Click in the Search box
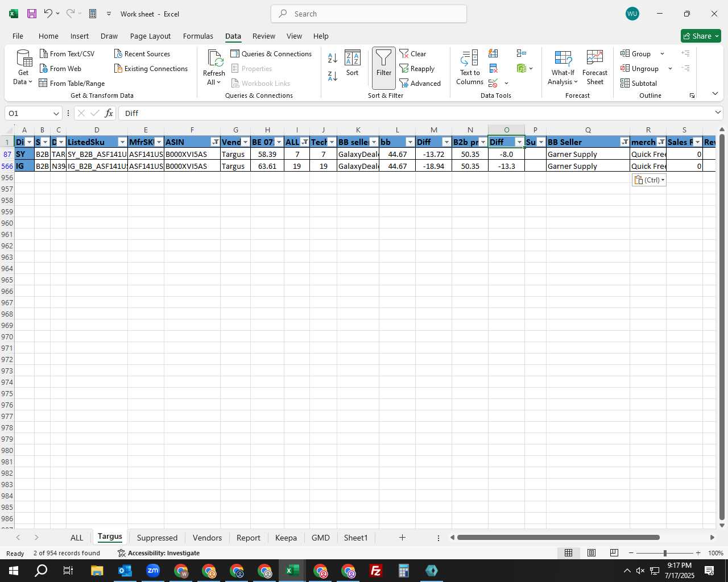The height and width of the screenshot is (582, 728). tap(369, 14)
